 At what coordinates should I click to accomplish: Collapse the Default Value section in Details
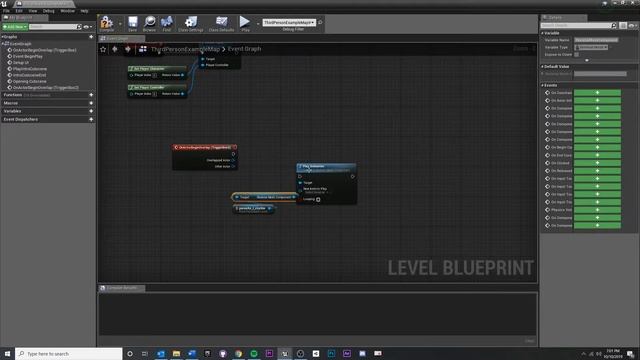tap(542, 66)
